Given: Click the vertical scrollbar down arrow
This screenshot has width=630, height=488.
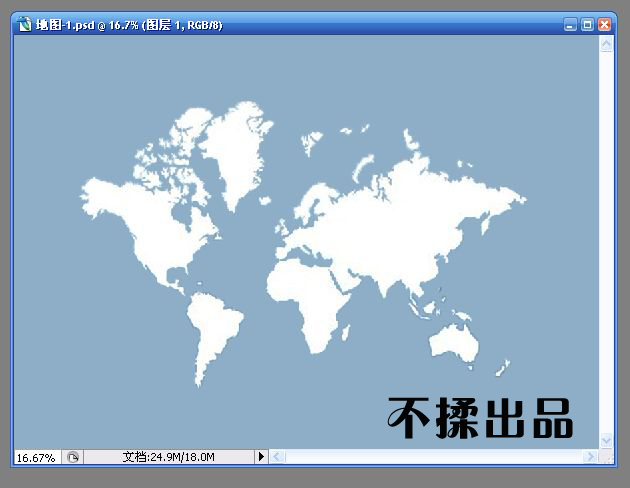Looking at the screenshot, I should [x=606, y=441].
